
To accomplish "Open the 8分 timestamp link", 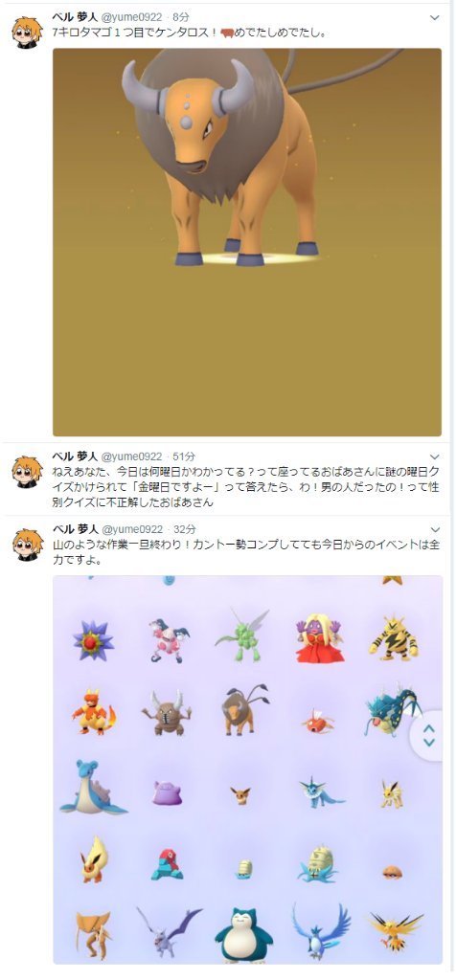I will tap(181, 17).
